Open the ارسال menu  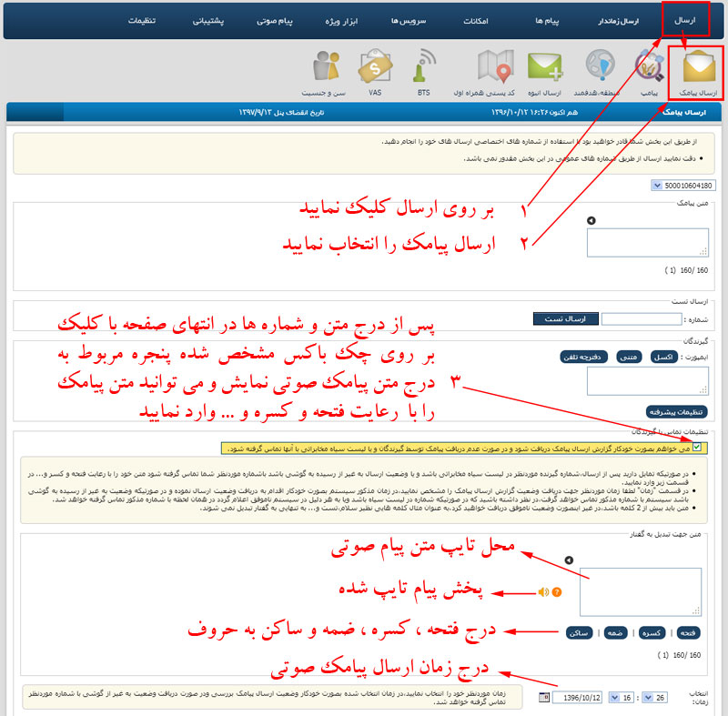click(x=685, y=20)
